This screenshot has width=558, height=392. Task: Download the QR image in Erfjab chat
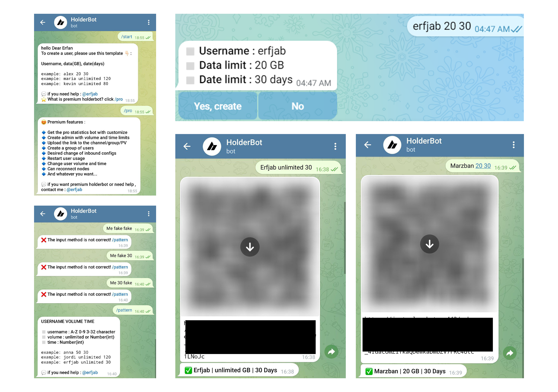tap(250, 247)
